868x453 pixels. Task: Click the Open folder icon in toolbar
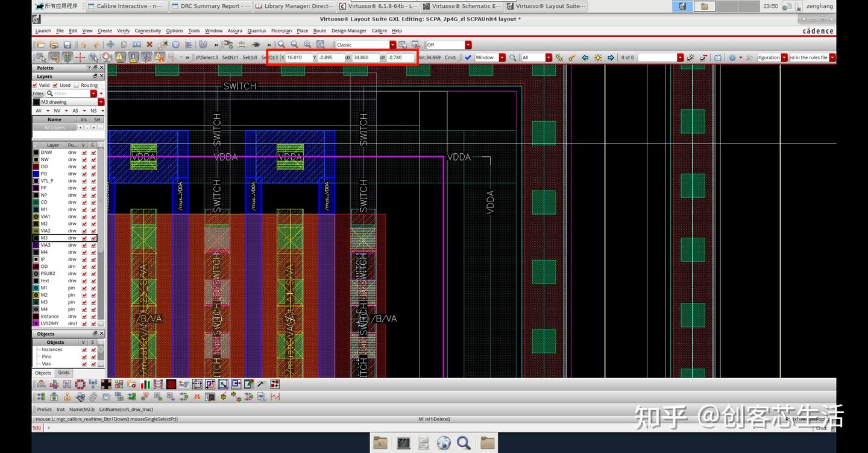[41, 45]
